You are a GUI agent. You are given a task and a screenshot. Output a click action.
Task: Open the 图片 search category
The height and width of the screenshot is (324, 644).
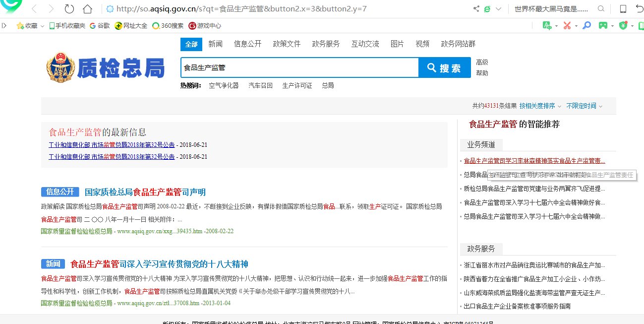click(x=398, y=44)
